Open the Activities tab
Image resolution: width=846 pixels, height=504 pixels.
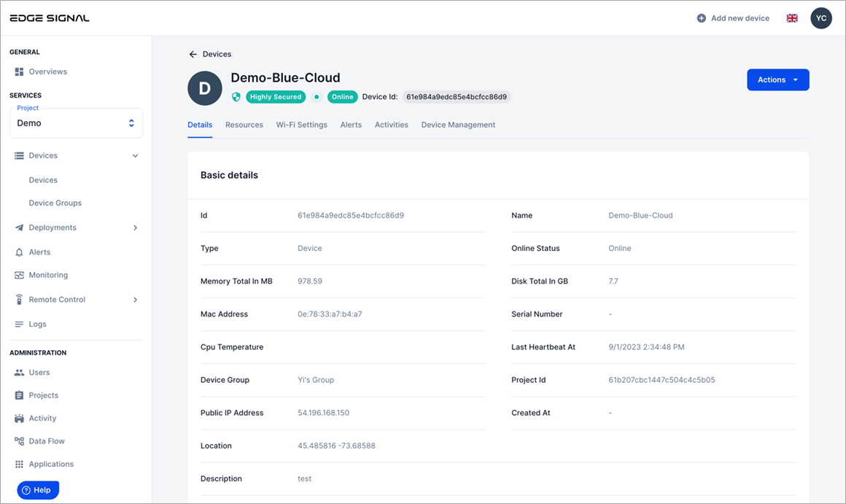(x=392, y=125)
